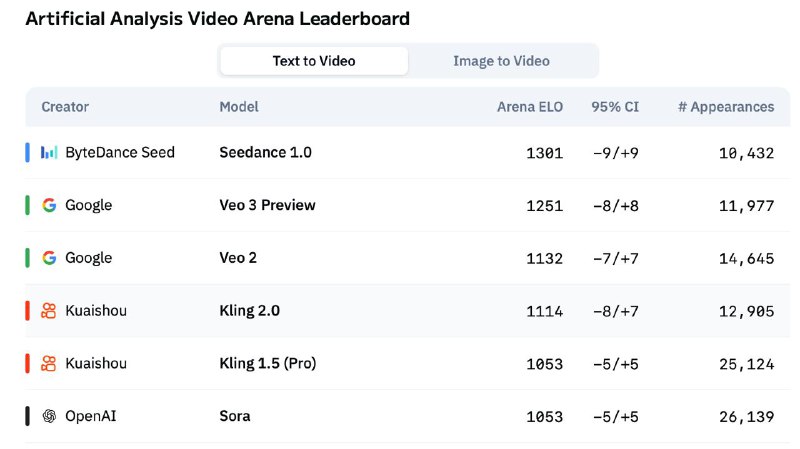The image size is (800, 449).
Task: Sort by the Arena ELO column header
Action: point(530,107)
